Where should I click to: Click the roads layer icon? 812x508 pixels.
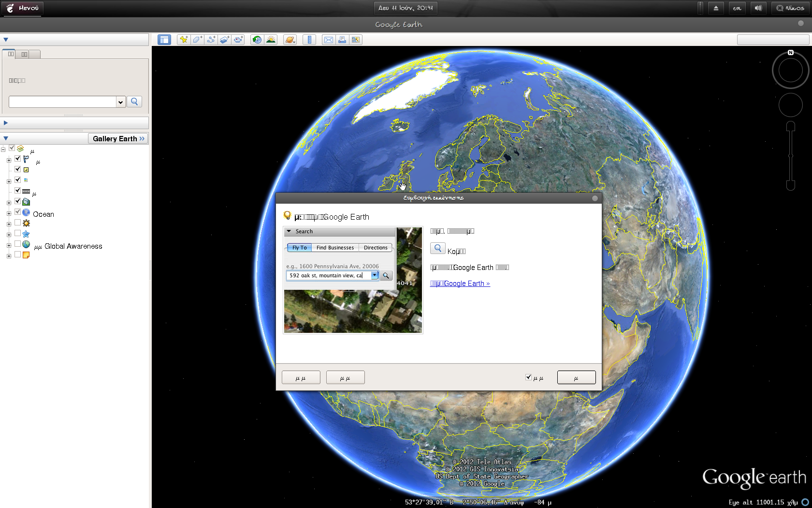pos(26,191)
